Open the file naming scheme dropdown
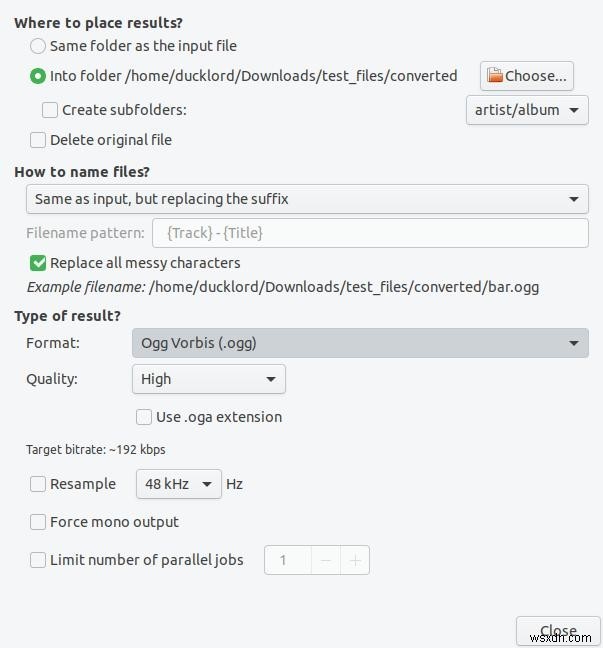 tap(307, 199)
